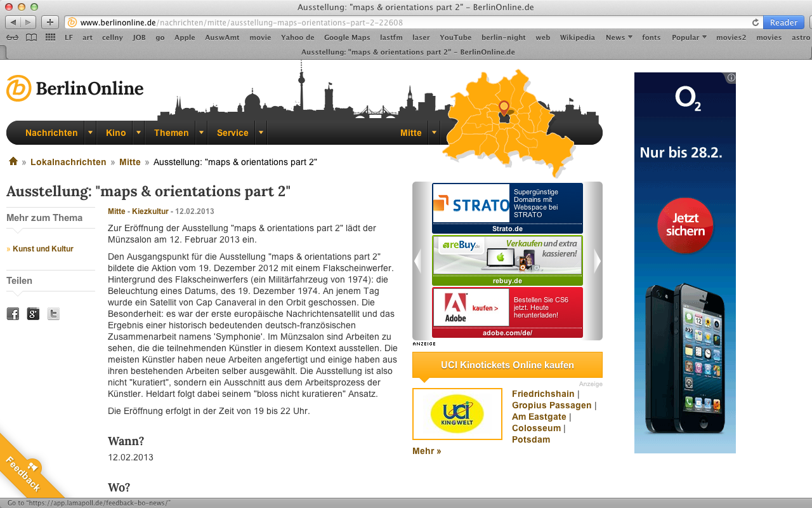This screenshot has width=812, height=508.
Task: Select Mitte in the navigation bar
Action: (x=411, y=133)
